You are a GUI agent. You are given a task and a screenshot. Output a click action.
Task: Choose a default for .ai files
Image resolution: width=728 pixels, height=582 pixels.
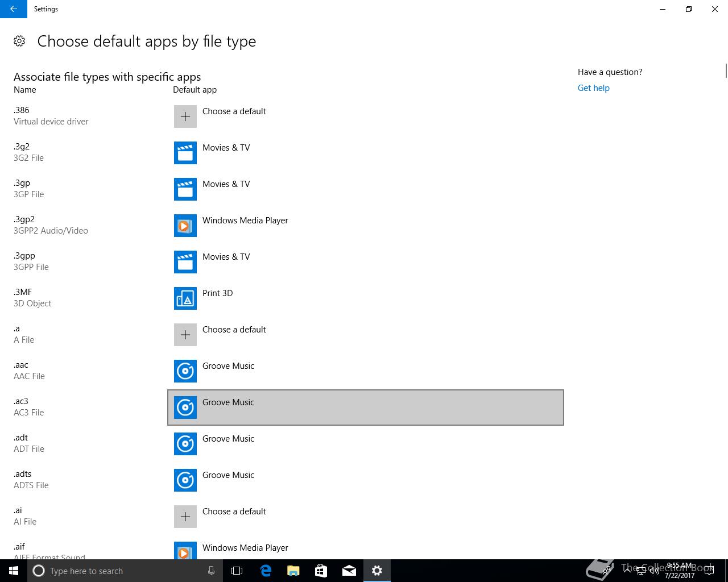(366, 517)
